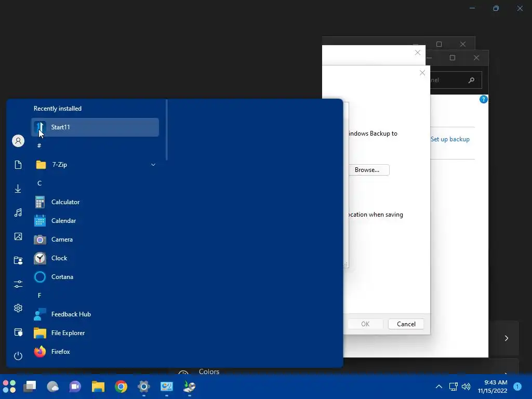
Task: Launch Feedback Hub from the app list
Action: 95,314
